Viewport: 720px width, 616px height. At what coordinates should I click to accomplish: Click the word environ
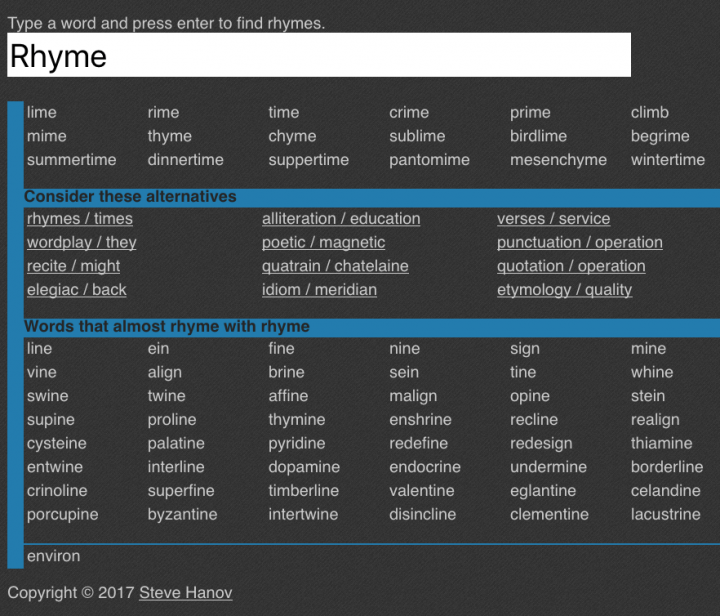(x=54, y=556)
